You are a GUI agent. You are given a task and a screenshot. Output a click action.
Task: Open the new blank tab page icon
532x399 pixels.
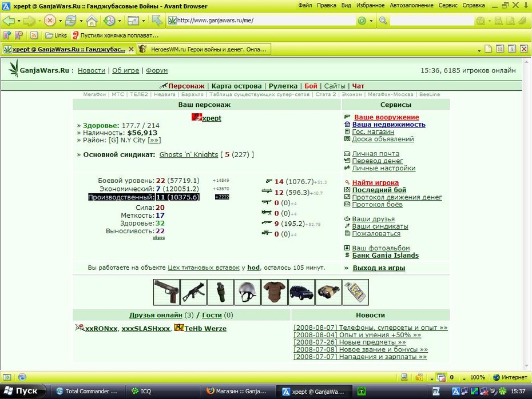(x=488, y=49)
